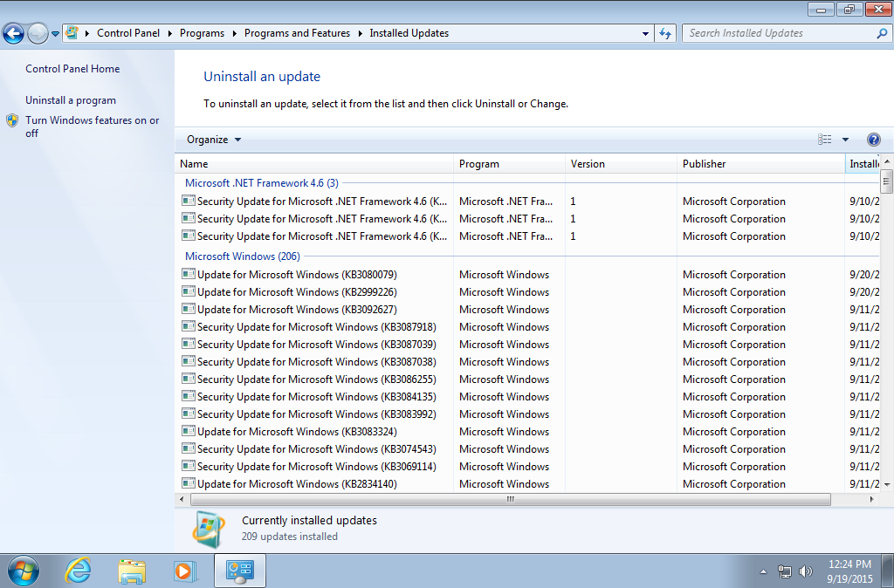The height and width of the screenshot is (588, 894).
Task: Click the installed updates details pane icon
Action: tap(208, 528)
